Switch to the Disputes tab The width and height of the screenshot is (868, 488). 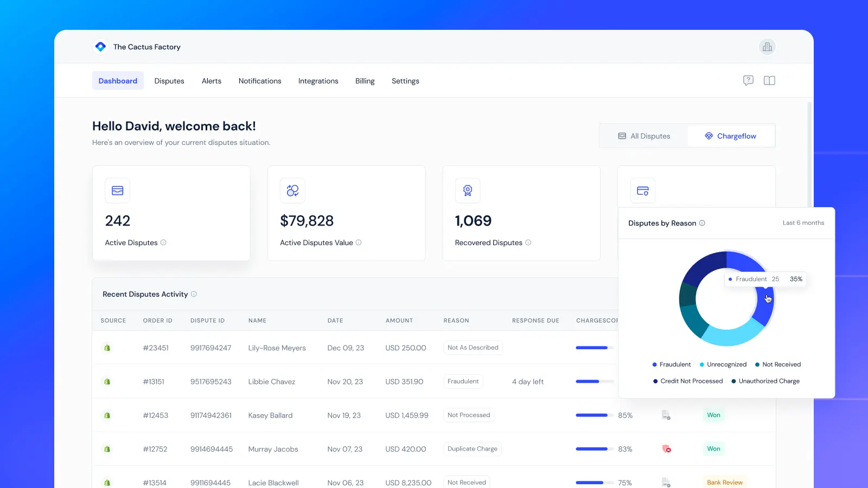[169, 80]
